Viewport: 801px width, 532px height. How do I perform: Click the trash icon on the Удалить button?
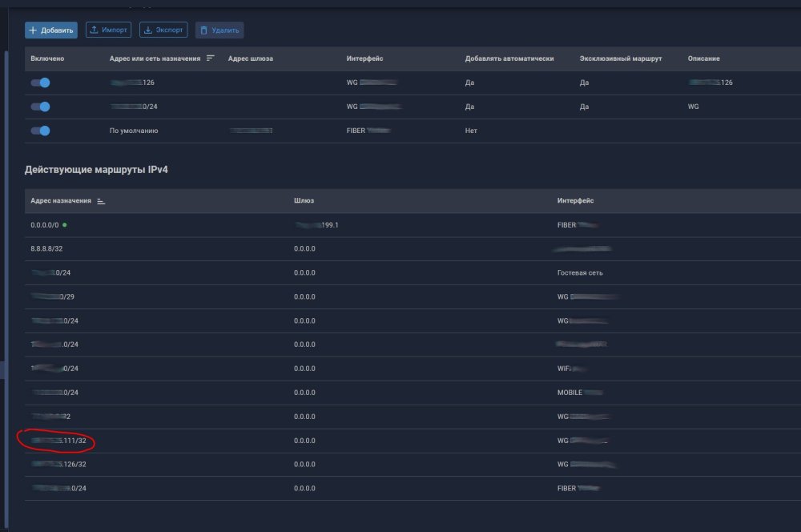point(203,30)
